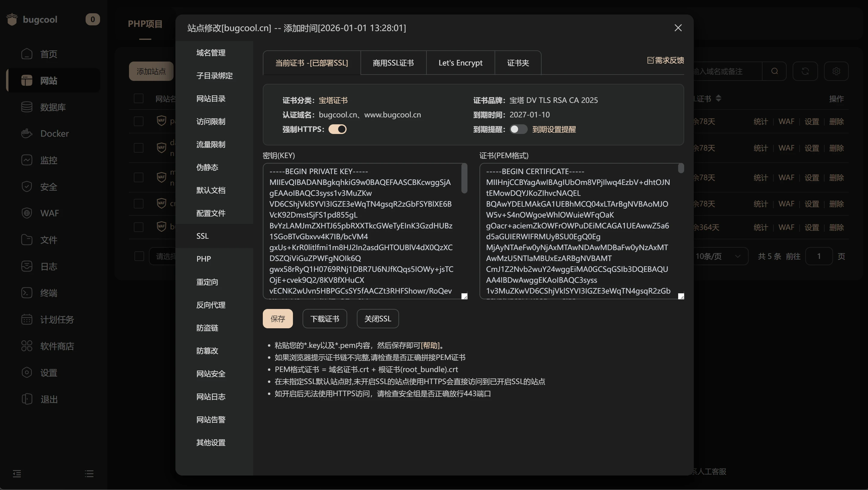Viewport: 868px width, 490px height.
Task: Click the refresh list icon button
Action: (x=805, y=71)
